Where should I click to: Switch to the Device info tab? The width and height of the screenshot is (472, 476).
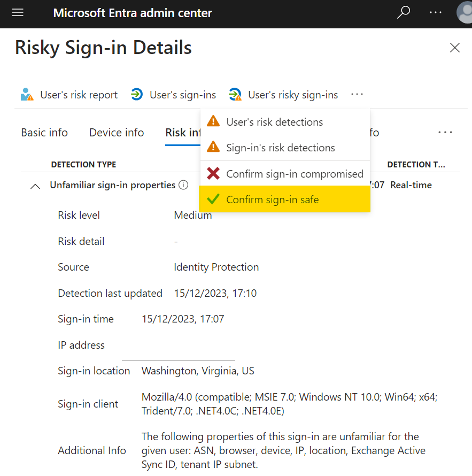pyautogui.click(x=117, y=133)
